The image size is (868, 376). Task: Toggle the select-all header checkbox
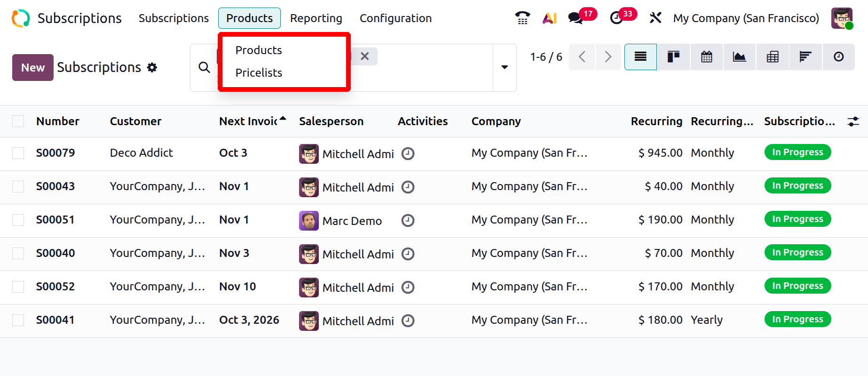(18, 121)
